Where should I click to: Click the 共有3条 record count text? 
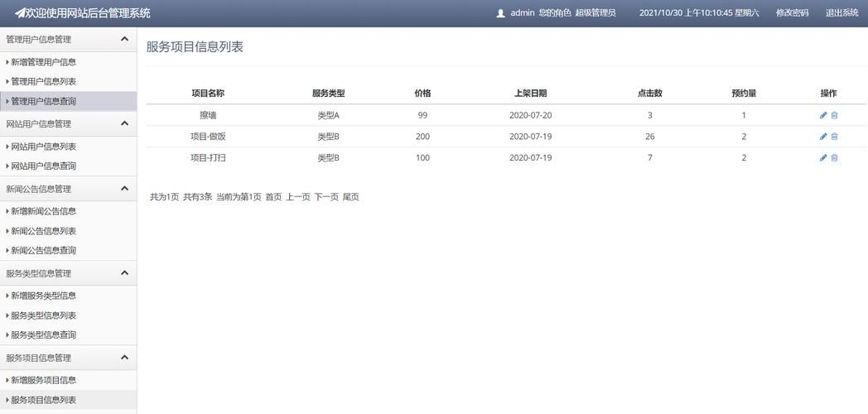pos(198,196)
